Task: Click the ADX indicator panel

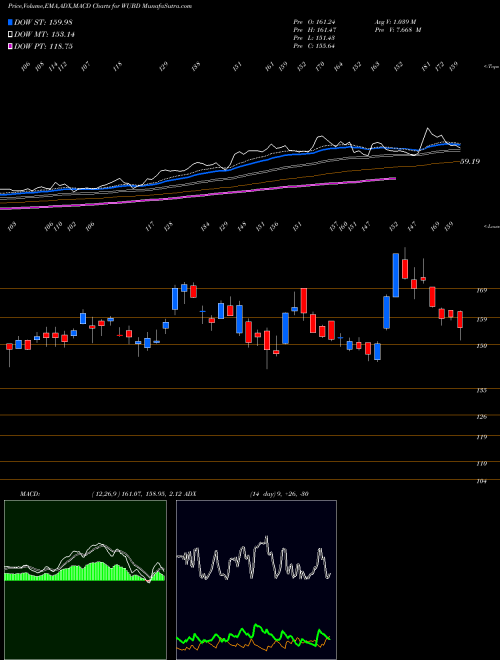Action: (256, 580)
